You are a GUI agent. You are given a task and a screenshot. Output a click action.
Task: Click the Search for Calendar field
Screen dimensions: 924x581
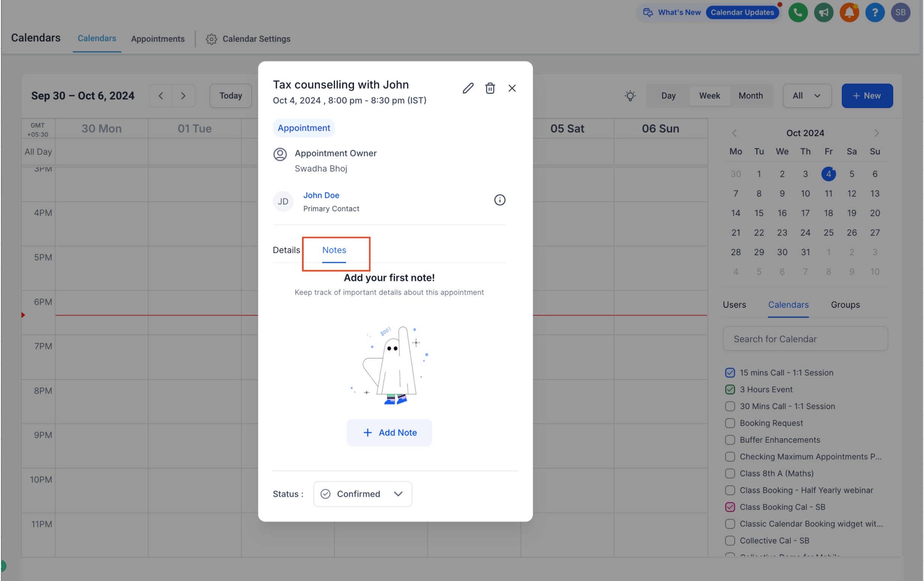coord(805,339)
